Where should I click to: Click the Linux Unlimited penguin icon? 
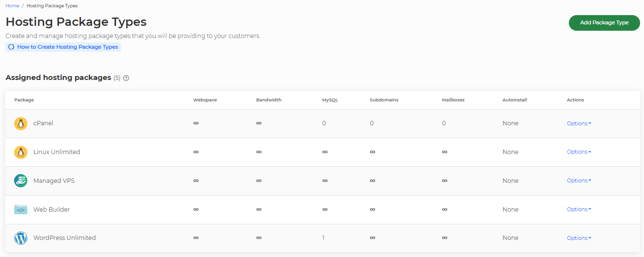tap(20, 152)
